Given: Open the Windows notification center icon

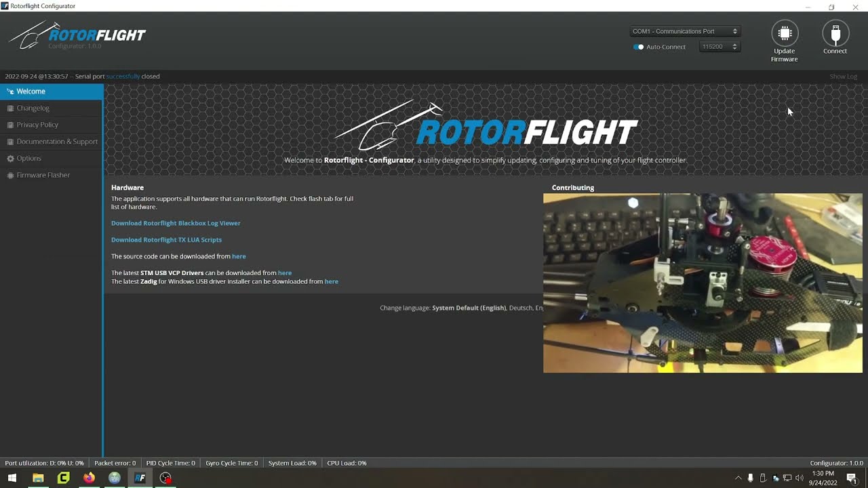Looking at the screenshot, I should pyautogui.click(x=852, y=478).
